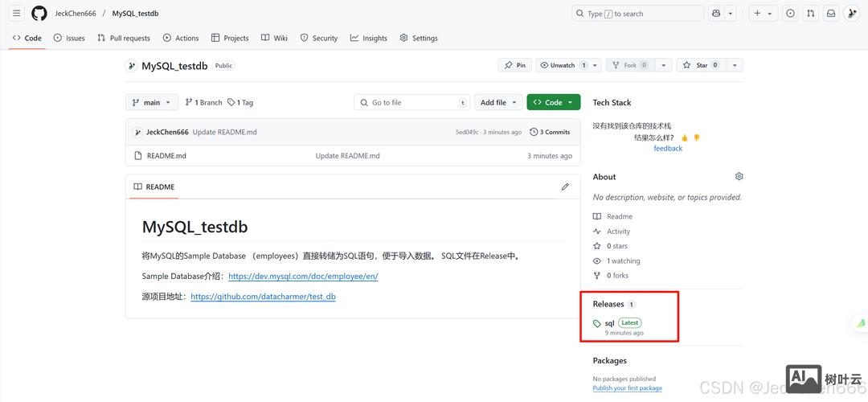Open Copilot dropdown arrow in header
The image size is (868, 402).
click(x=731, y=14)
